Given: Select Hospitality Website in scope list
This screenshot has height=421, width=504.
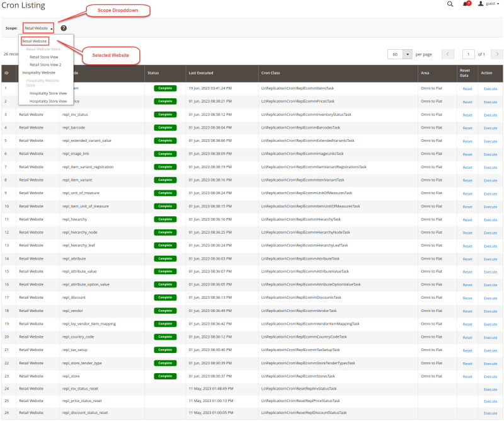Looking at the screenshot, I should [x=39, y=72].
